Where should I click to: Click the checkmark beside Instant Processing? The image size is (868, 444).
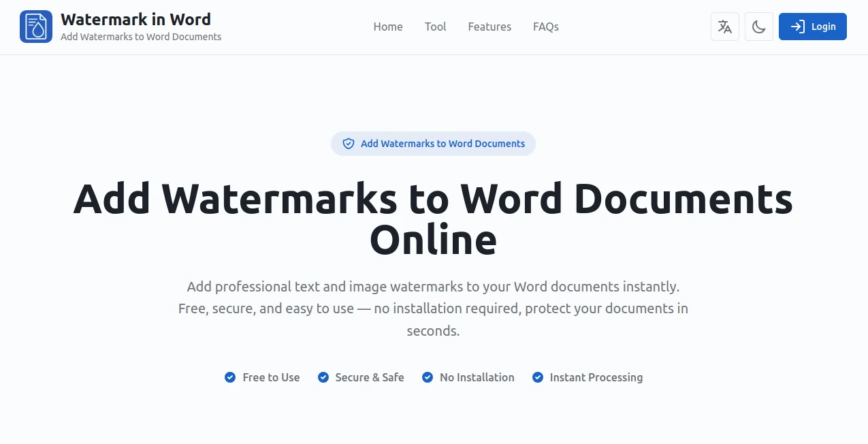537,377
